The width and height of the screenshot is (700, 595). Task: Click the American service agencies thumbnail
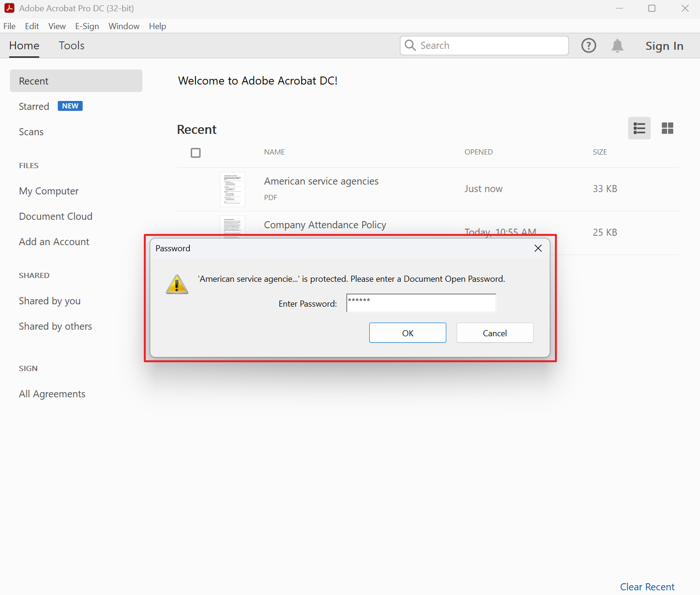pyautogui.click(x=233, y=189)
